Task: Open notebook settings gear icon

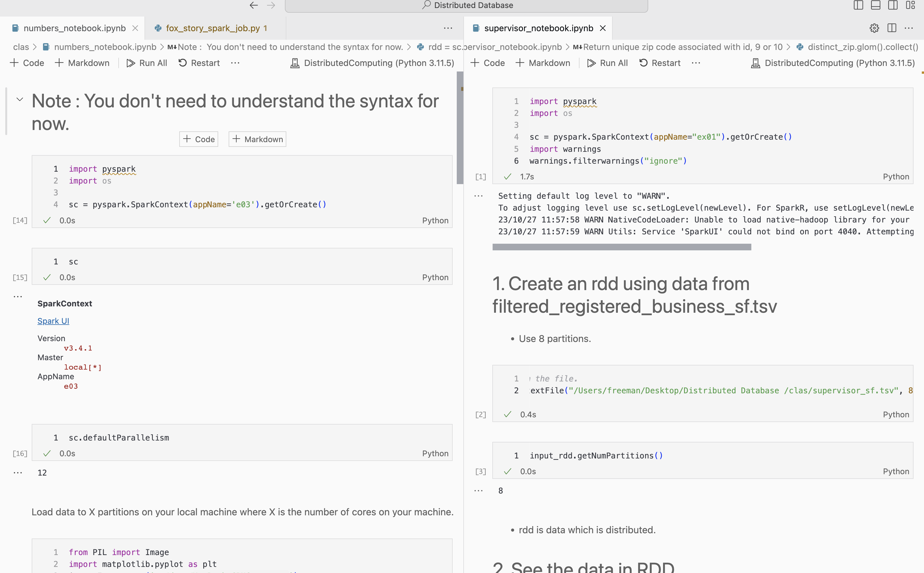Action: (874, 28)
